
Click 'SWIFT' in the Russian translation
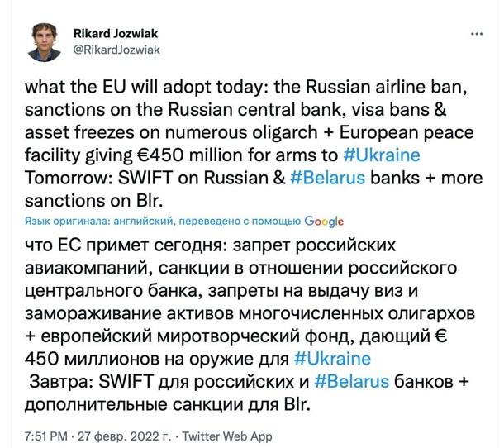131,381
